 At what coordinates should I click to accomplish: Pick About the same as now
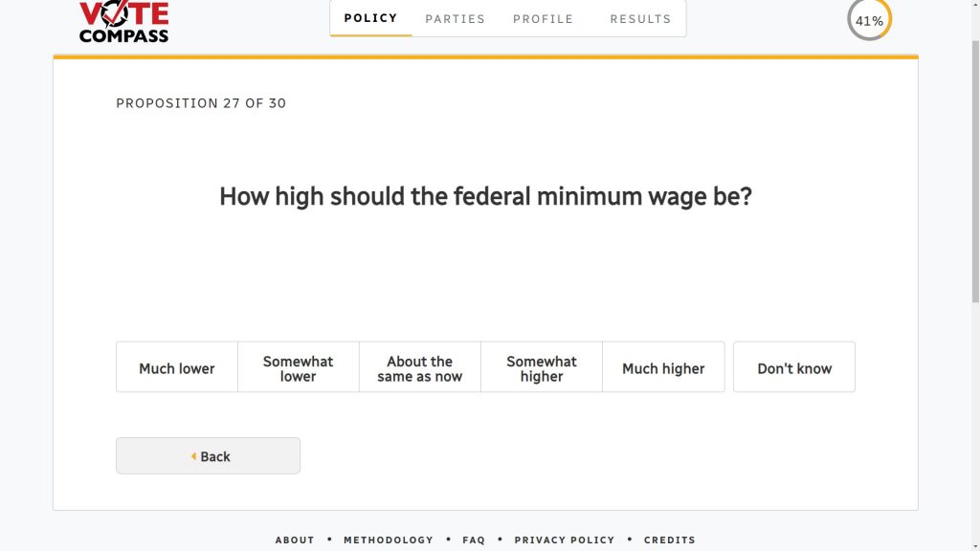pos(420,368)
